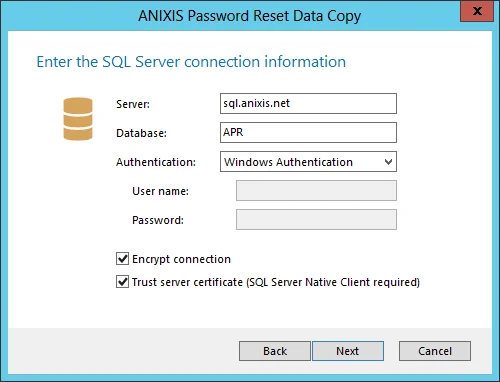
Task: Click the disabled User name field
Action: pos(316,191)
